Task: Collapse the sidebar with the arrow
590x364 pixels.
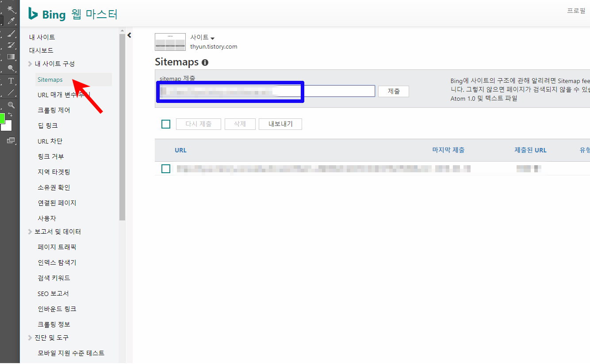Action: pyautogui.click(x=129, y=35)
